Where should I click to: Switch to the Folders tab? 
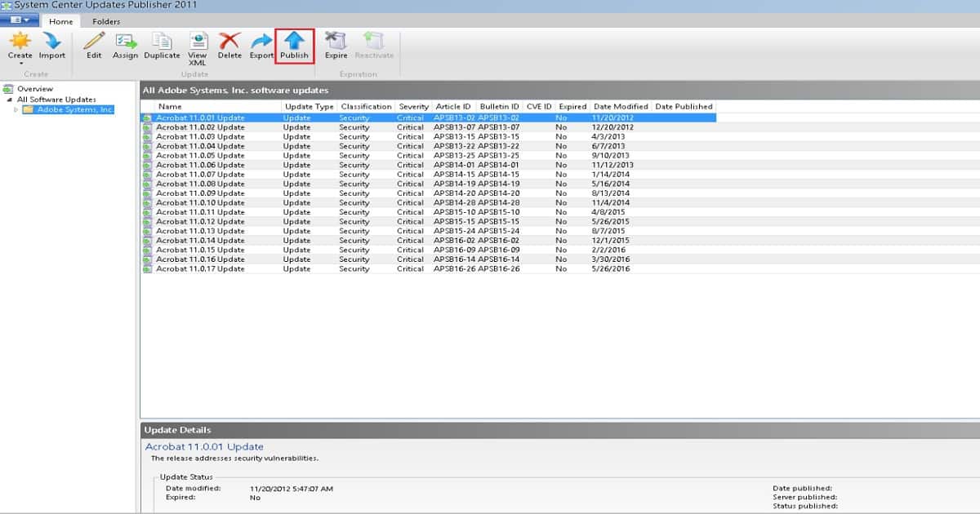(106, 21)
